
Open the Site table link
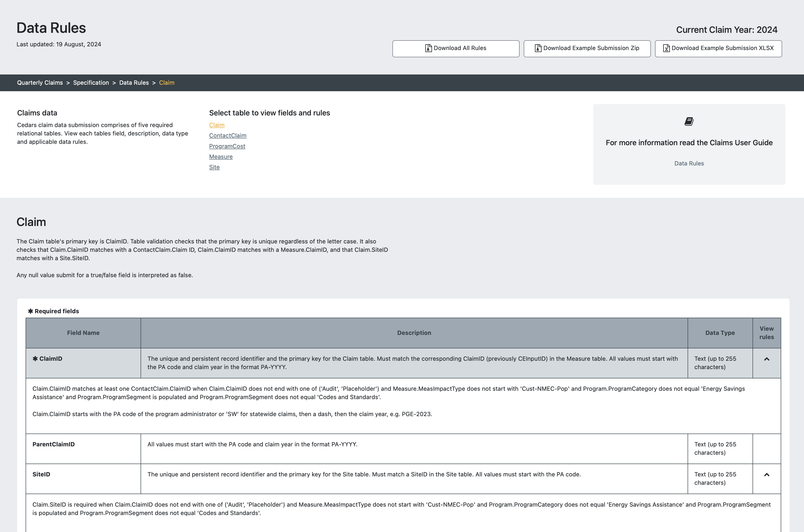[x=214, y=167]
